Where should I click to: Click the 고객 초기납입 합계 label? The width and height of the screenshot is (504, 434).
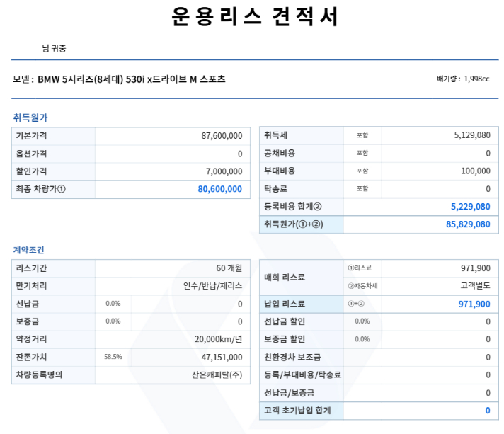tap(297, 411)
